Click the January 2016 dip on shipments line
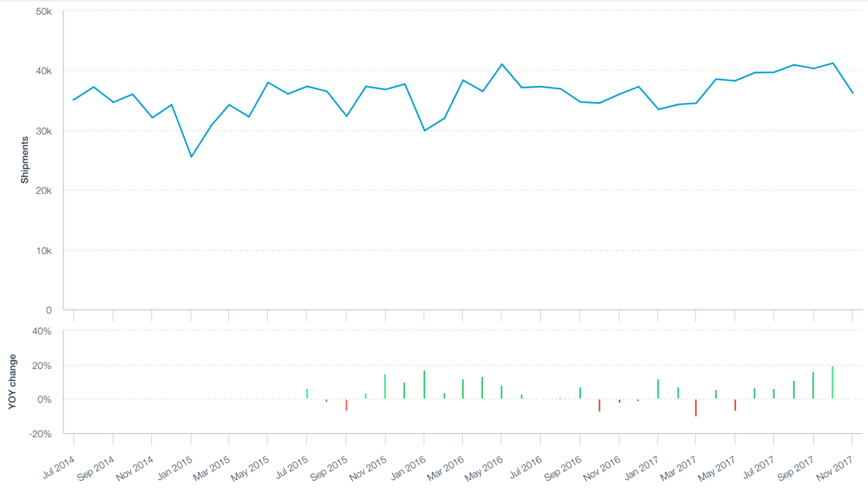The height and width of the screenshot is (488, 868). tap(424, 130)
